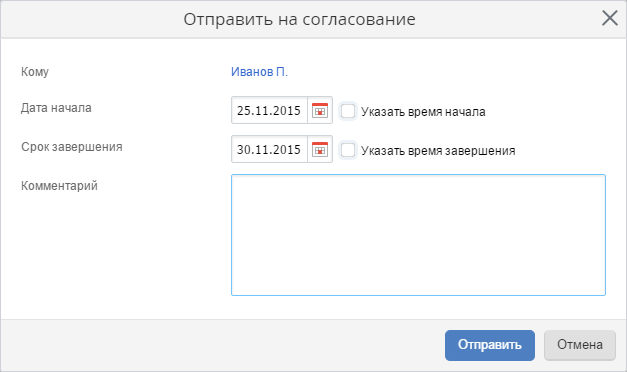Image resolution: width=627 pixels, height=372 pixels.
Task: Enable the Указать время завершения checkbox
Action: [x=347, y=150]
